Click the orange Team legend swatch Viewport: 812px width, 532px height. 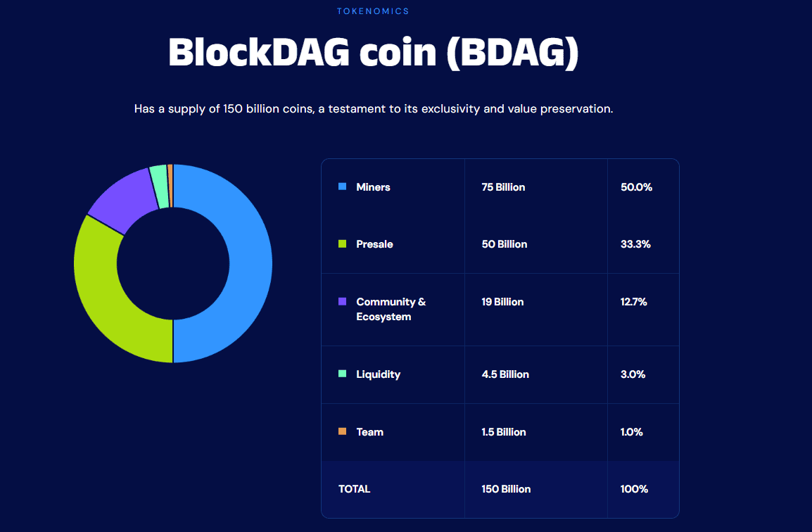(x=343, y=431)
